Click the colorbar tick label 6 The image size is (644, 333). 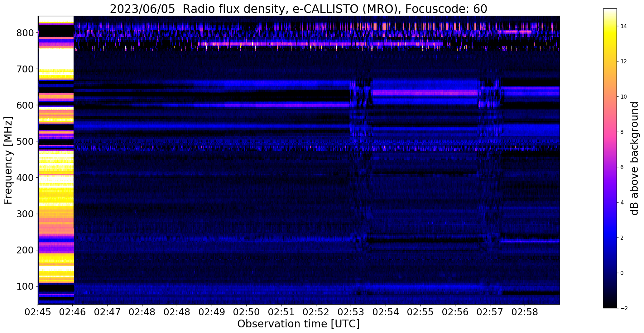click(x=622, y=167)
